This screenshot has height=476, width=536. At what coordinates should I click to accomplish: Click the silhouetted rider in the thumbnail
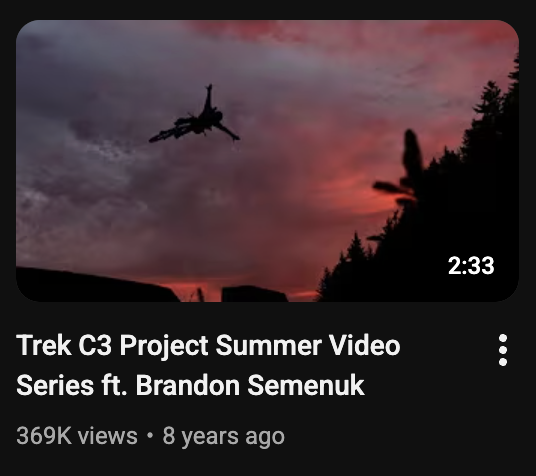pyautogui.click(x=195, y=114)
